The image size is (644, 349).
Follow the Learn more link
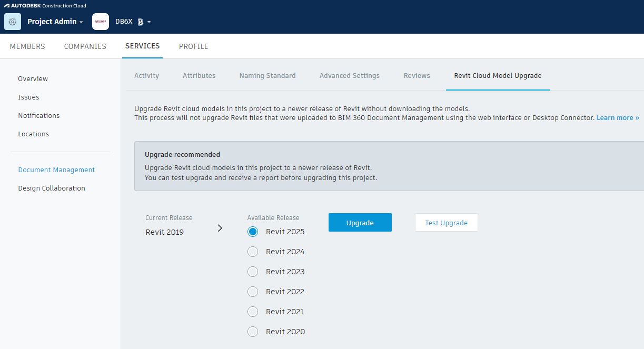(618, 118)
